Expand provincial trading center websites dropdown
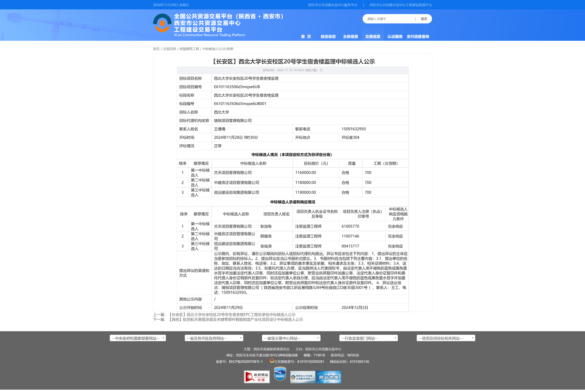This screenshot has height=392, width=585. point(291,338)
